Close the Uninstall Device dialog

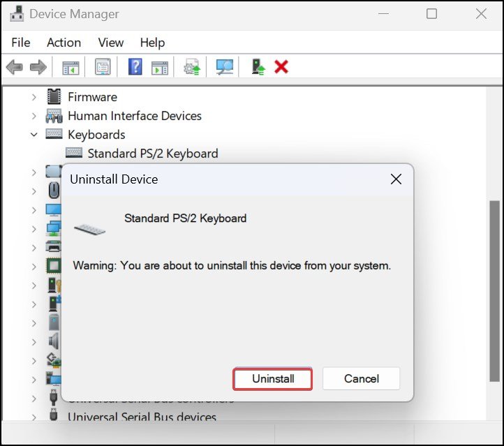coord(396,179)
